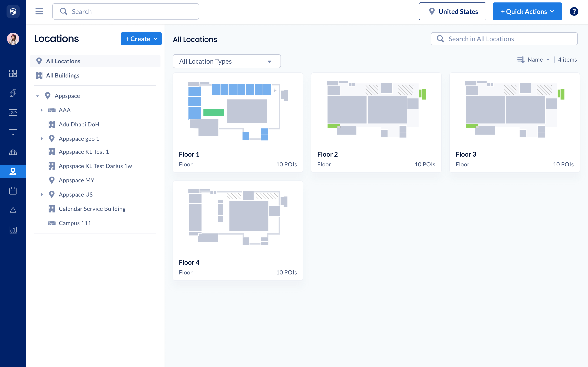Select All Buildings in sidebar
This screenshot has height=367, width=588.
point(63,75)
